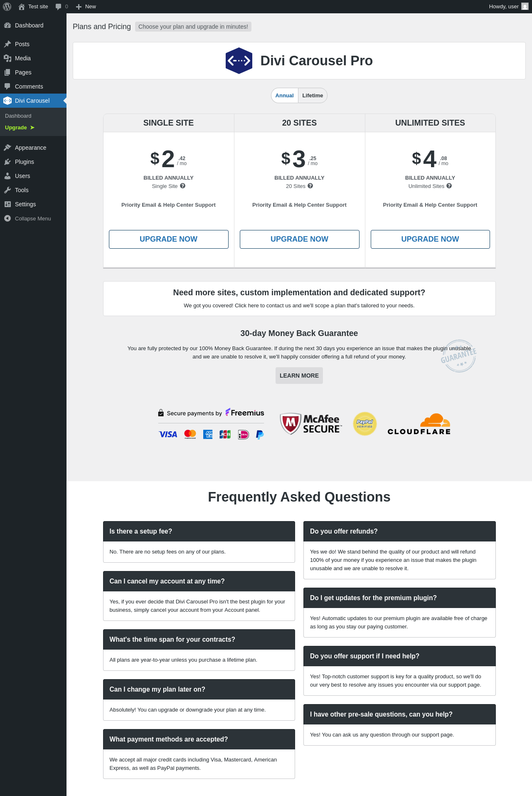Open the comments bubble icon in admin bar
532x796 pixels.
pos(58,7)
